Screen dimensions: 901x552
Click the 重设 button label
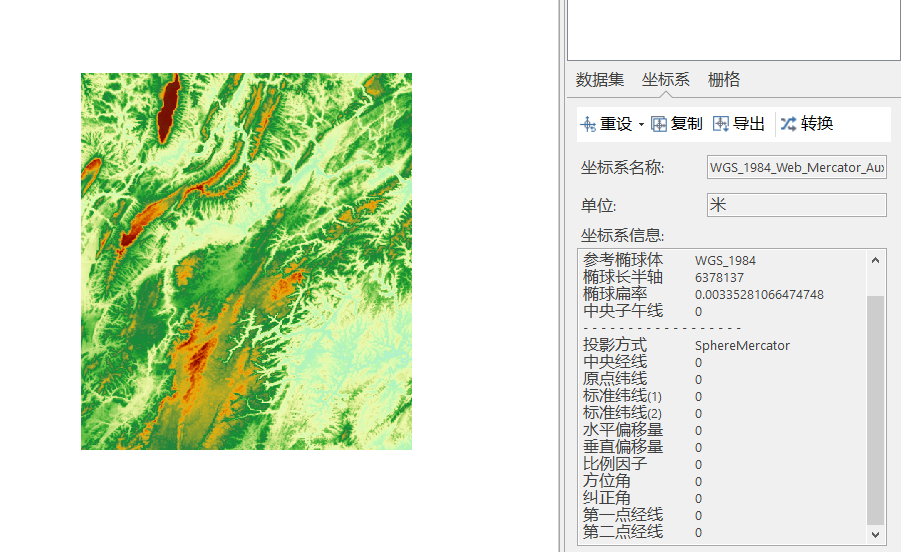[x=616, y=124]
